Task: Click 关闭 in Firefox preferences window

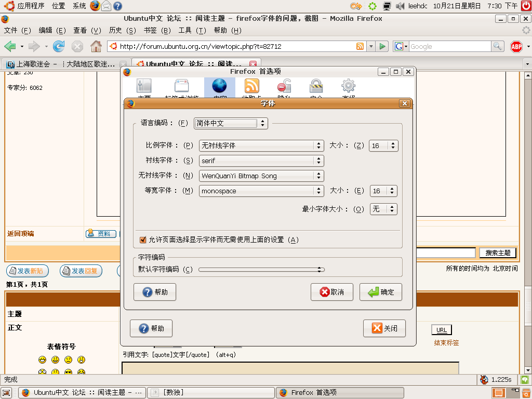Action: (384, 328)
